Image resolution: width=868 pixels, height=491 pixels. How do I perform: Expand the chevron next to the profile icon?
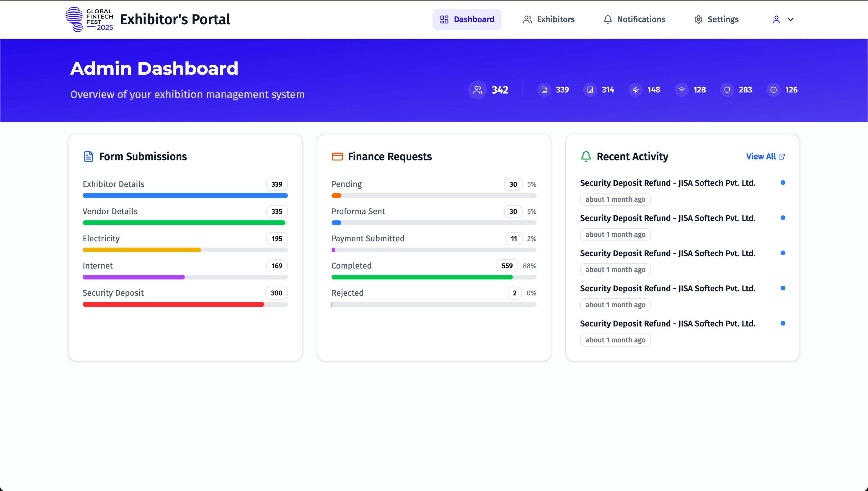point(791,19)
